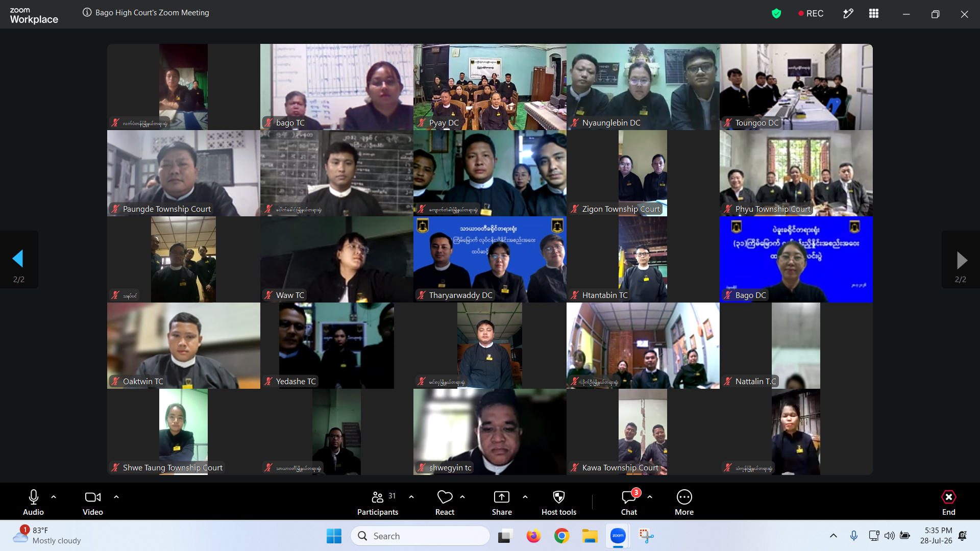Switch the view layout grid icon
This screenshot has height=551, width=980.
[x=874, y=14]
